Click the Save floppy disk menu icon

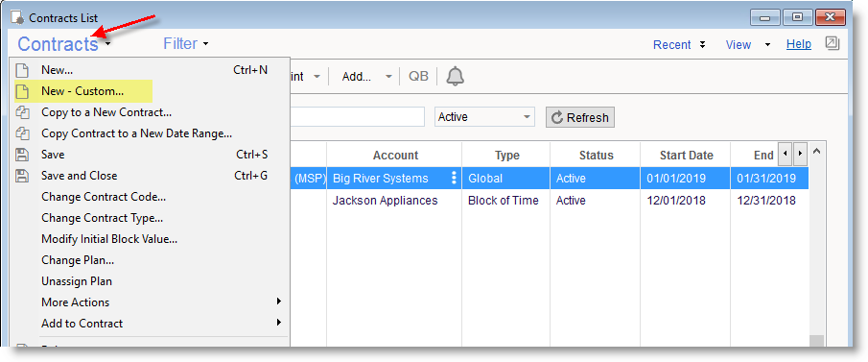pos(22,155)
